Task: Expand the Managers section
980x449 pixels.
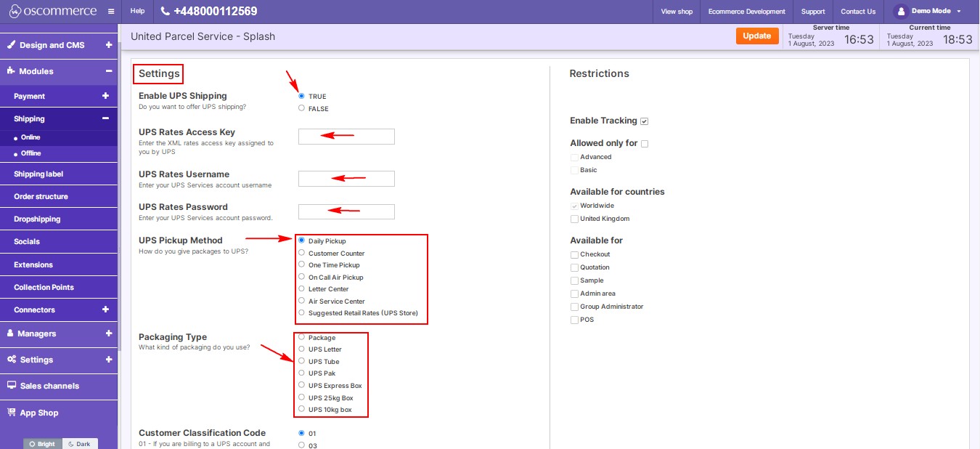Action: pyautogui.click(x=108, y=333)
